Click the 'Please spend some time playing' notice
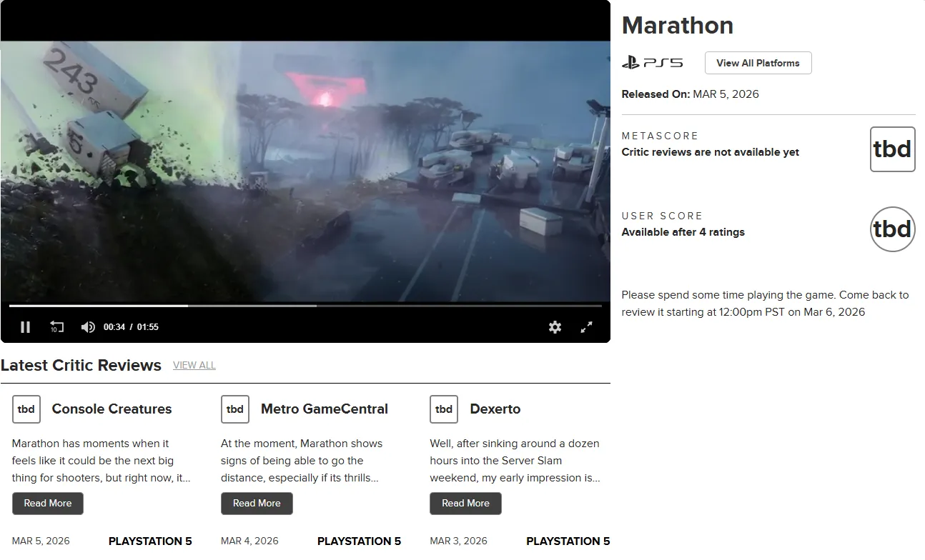 (x=766, y=304)
